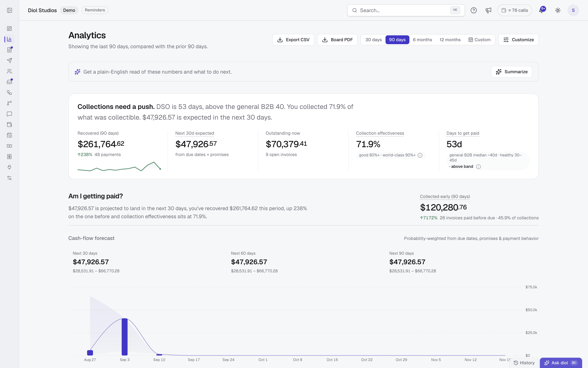The height and width of the screenshot is (368, 588).
Task: Open the S user avatar menu
Action: coord(573,10)
